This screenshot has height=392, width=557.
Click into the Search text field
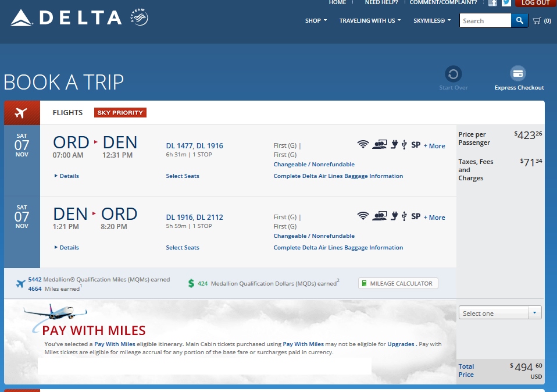(485, 21)
